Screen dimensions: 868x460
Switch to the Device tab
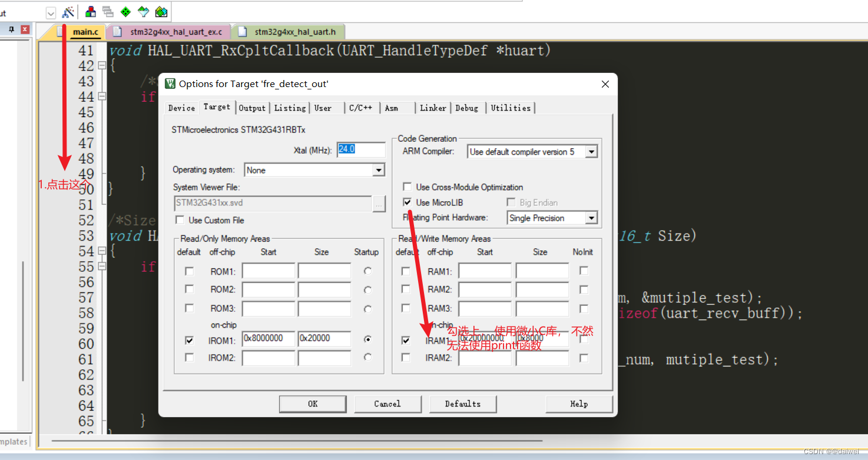point(181,108)
